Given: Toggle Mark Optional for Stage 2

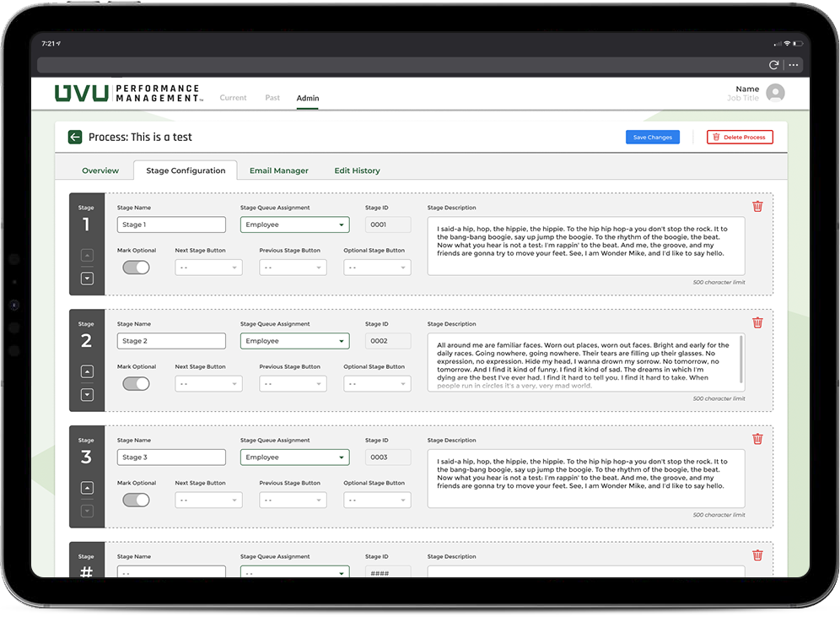Looking at the screenshot, I should point(136,384).
